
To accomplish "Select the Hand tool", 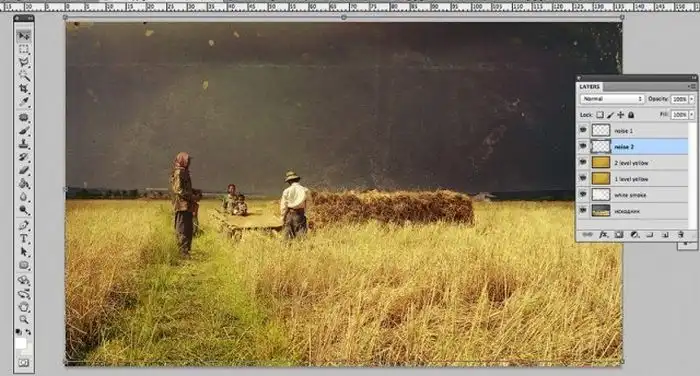I will coord(24,307).
